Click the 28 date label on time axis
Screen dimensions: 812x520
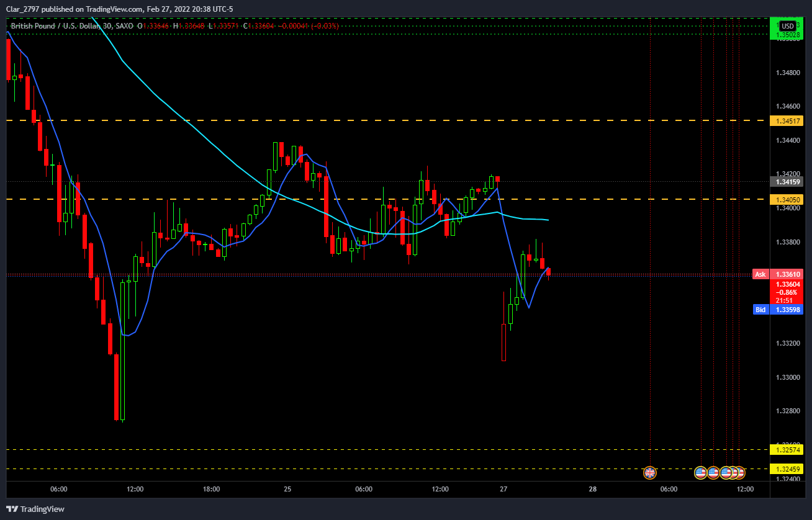(593, 490)
